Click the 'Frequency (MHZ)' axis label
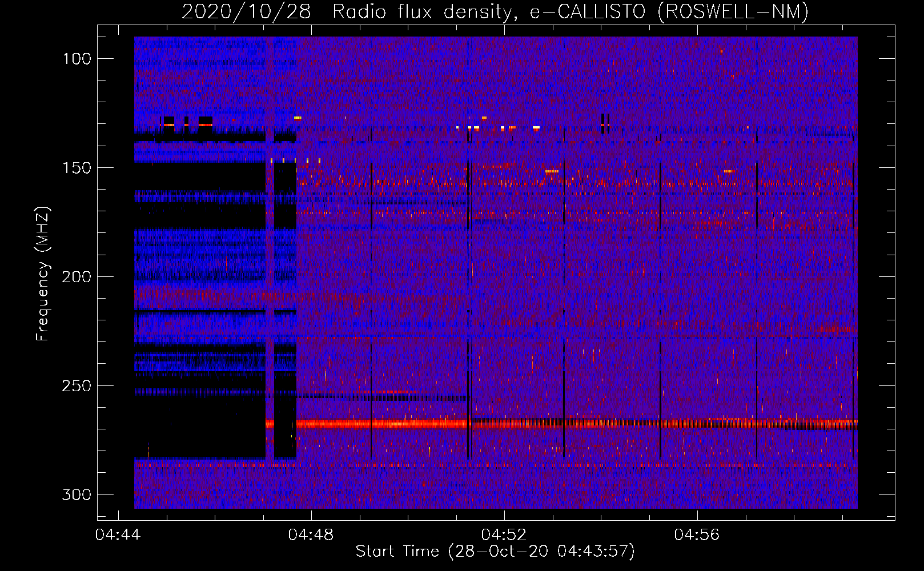Image resolution: width=924 pixels, height=571 pixels. coord(43,274)
